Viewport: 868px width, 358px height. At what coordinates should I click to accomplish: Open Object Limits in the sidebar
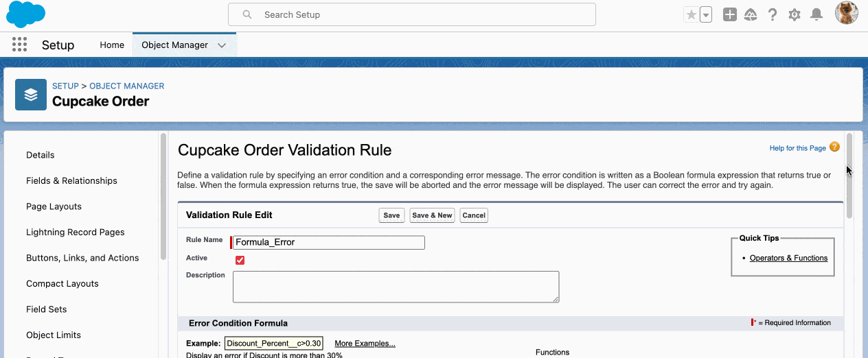click(x=54, y=335)
